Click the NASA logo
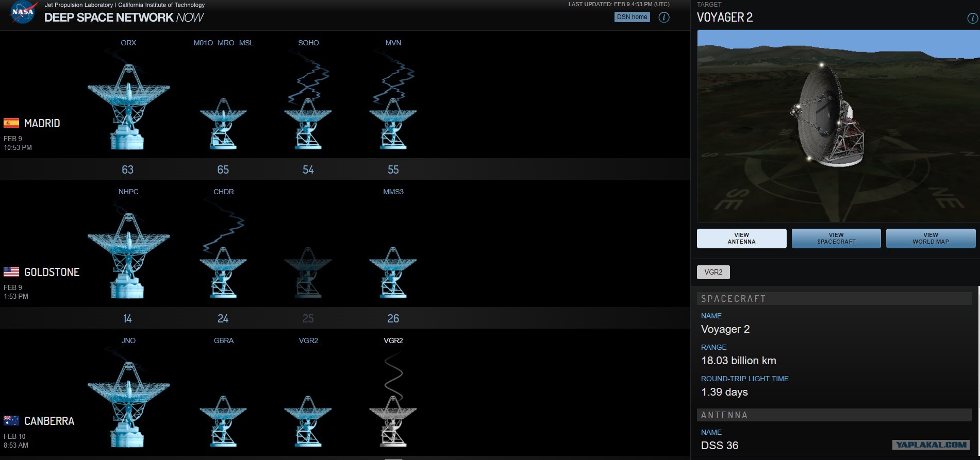The width and height of the screenshot is (980, 460). [x=24, y=12]
